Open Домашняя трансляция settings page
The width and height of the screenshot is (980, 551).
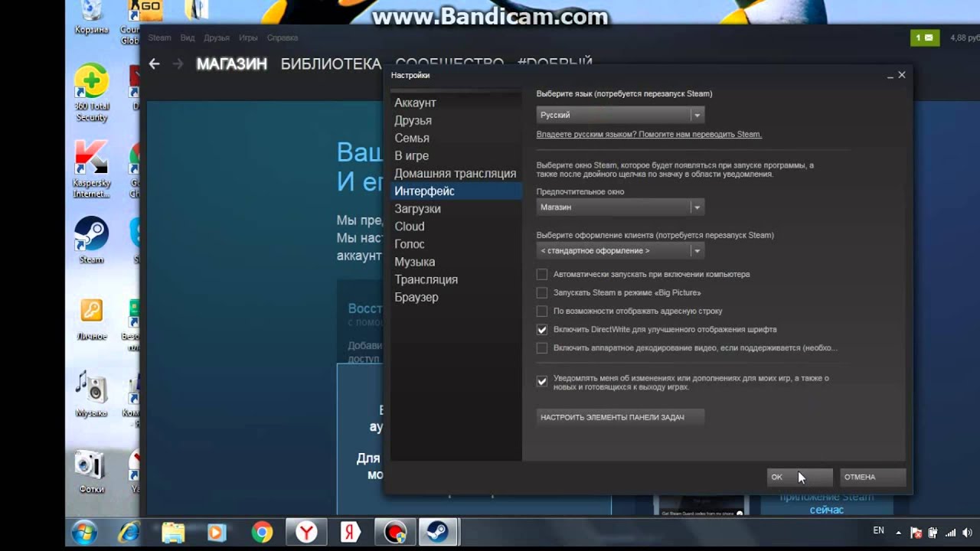click(x=456, y=173)
